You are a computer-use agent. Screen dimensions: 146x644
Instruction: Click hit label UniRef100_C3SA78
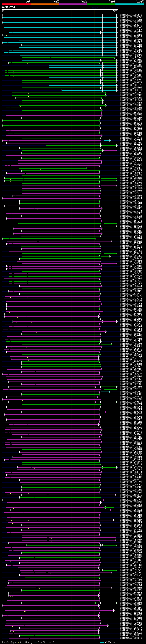point(131,211)
